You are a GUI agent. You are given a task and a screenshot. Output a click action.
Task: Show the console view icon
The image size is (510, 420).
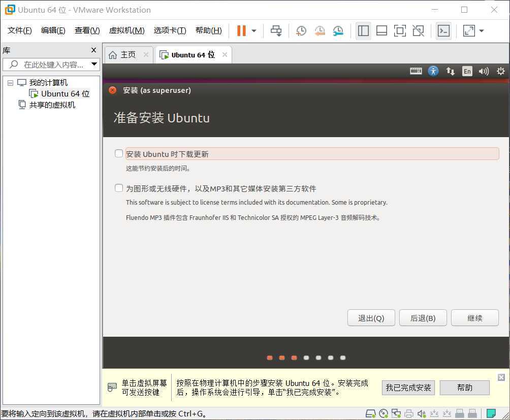[x=443, y=31]
